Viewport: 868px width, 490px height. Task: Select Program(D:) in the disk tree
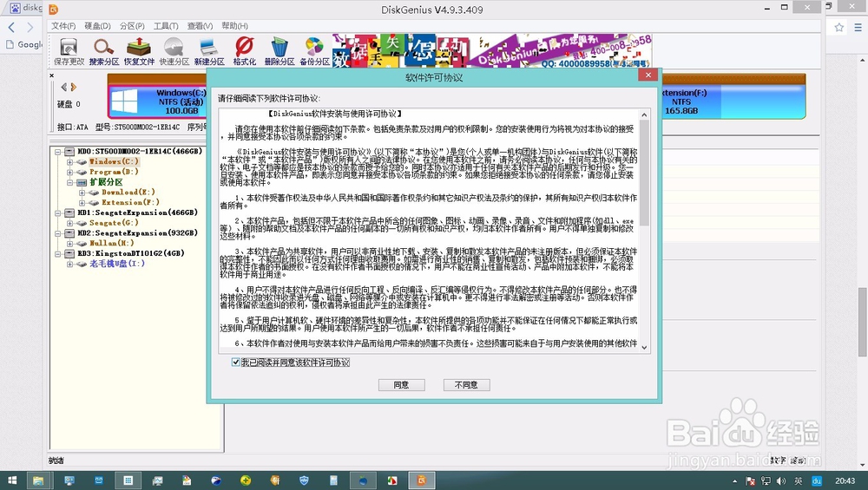click(x=114, y=172)
